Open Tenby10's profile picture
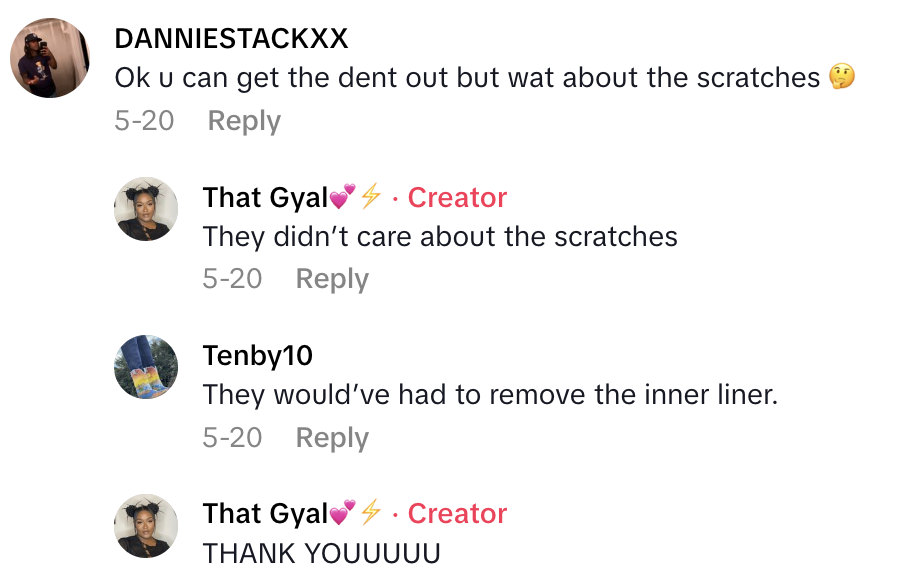This screenshot has height=576, width=906. pyautogui.click(x=146, y=367)
